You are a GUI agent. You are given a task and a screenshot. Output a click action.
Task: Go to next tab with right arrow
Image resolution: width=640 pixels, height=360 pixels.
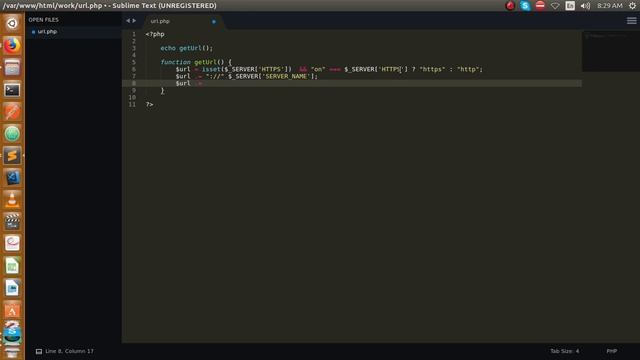tap(134, 20)
